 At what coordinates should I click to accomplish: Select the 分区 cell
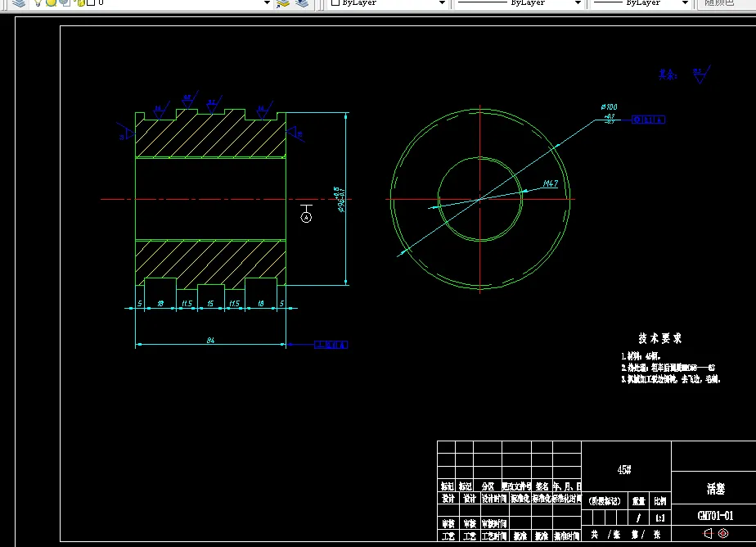pyautogui.click(x=488, y=486)
